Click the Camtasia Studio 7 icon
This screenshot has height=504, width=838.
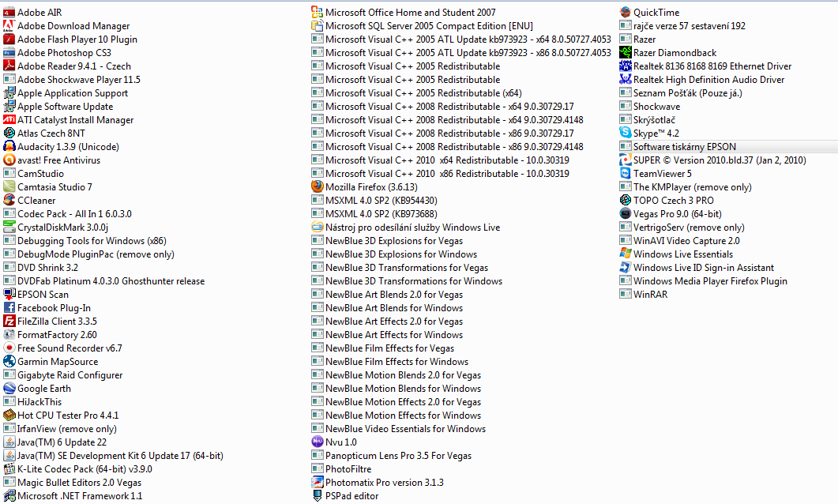(9, 186)
